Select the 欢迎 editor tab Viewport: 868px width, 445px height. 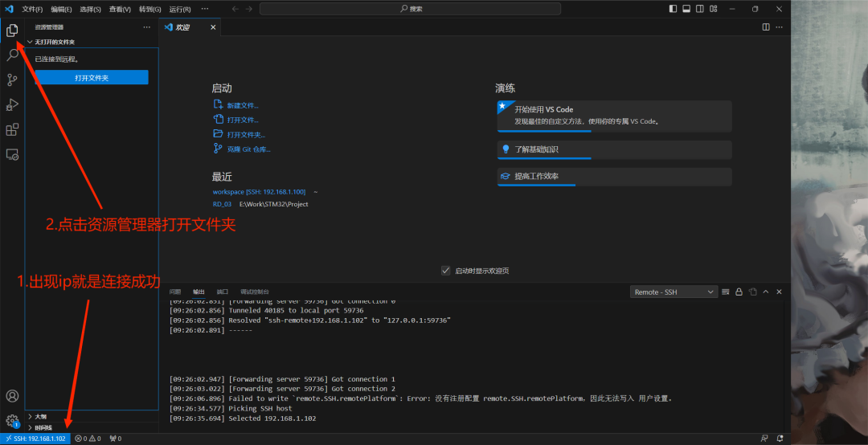tap(190, 27)
